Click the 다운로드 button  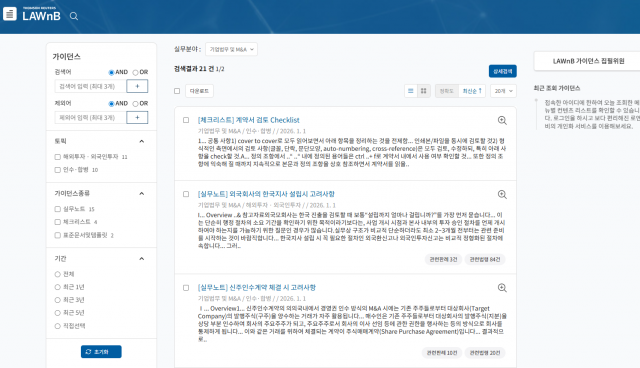coord(199,91)
